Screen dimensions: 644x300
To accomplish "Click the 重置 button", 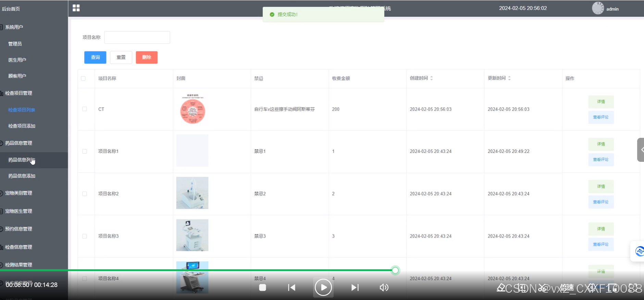I will point(121,57).
